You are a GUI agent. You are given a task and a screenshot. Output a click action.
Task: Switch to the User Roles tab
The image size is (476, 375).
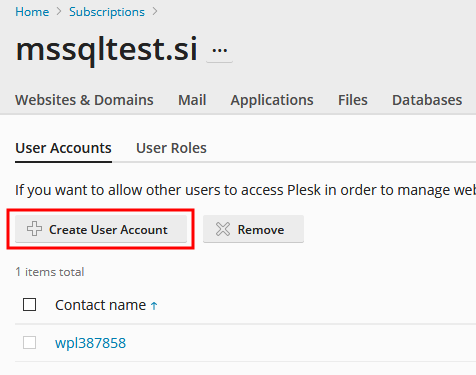click(x=171, y=148)
